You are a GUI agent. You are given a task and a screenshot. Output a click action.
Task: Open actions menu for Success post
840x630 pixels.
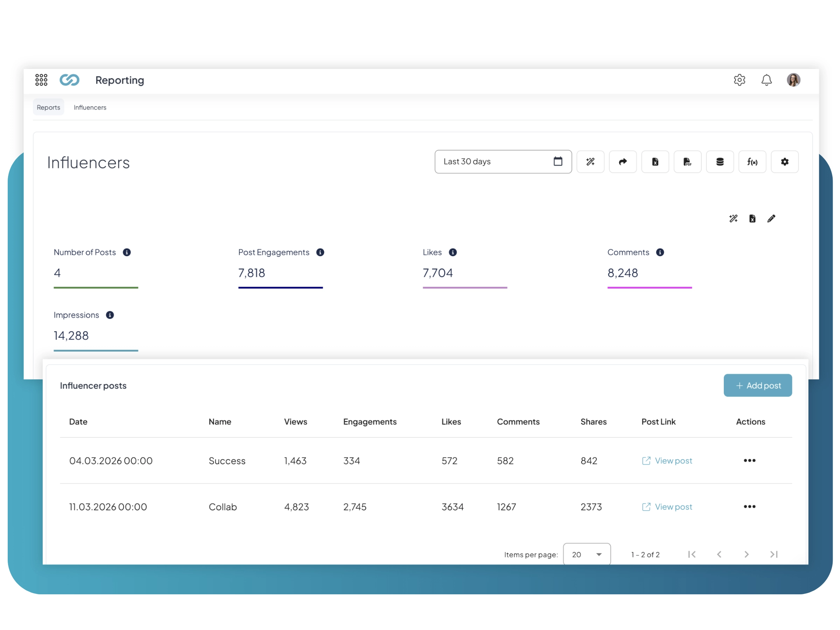click(749, 461)
